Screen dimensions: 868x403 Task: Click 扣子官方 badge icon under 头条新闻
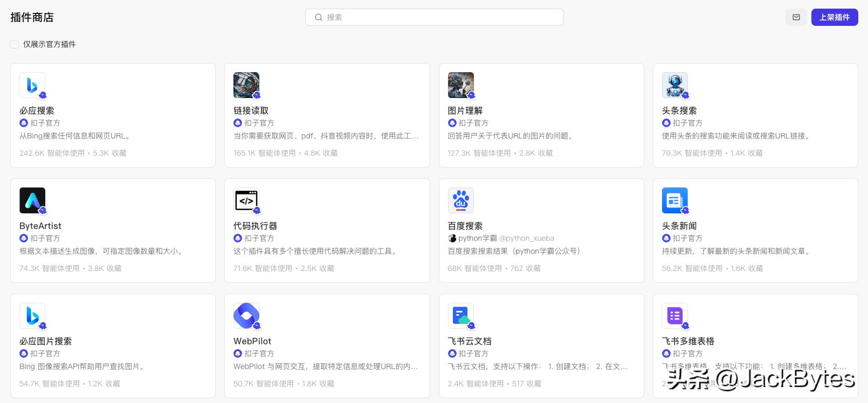tap(666, 238)
